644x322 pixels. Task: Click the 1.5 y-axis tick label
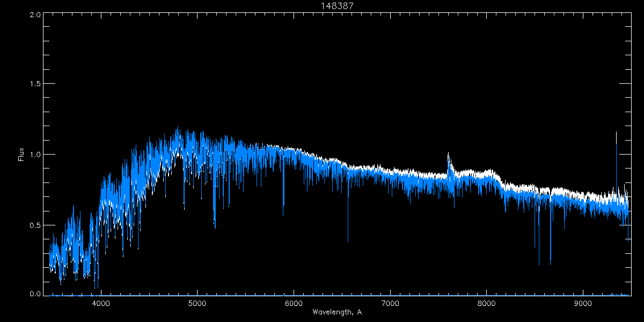tap(34, 84)
